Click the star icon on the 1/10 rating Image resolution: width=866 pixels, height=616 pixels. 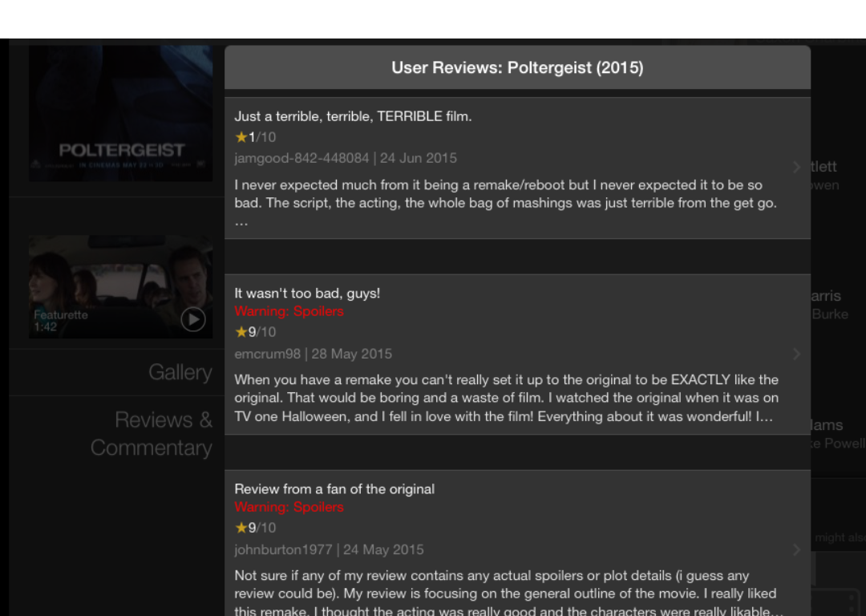[x=241, y=136]
